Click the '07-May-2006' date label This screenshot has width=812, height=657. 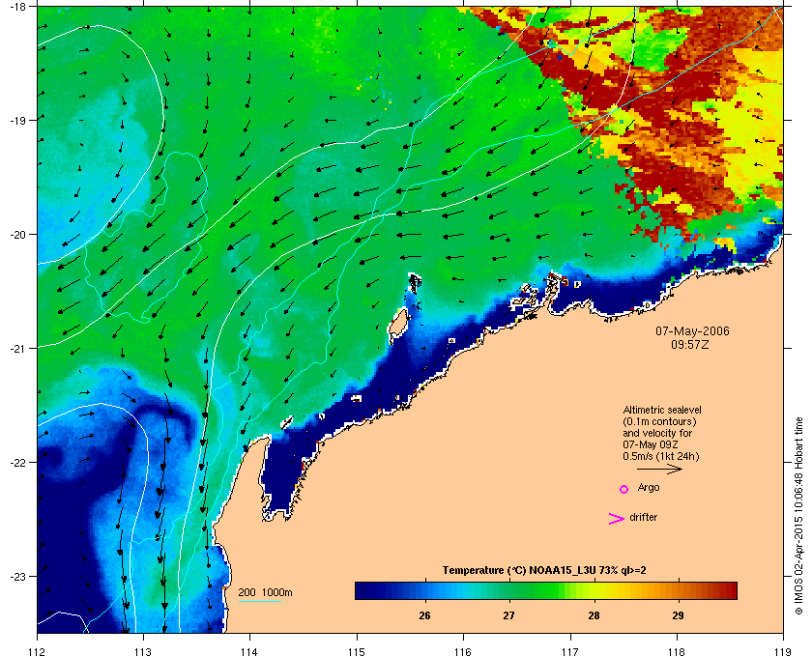tap(692, 330)
